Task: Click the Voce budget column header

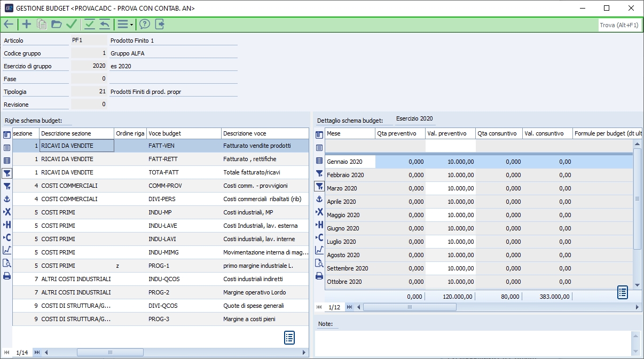Action: click(183, 133)
